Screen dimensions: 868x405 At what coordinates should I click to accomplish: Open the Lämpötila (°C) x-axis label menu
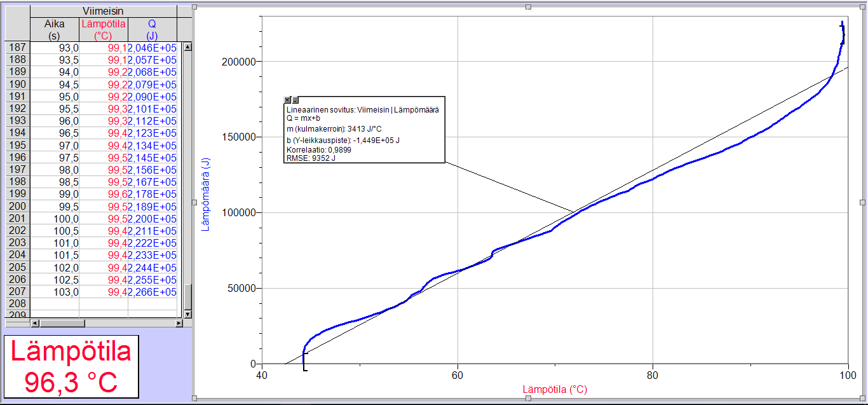click(x=554, y=389)
